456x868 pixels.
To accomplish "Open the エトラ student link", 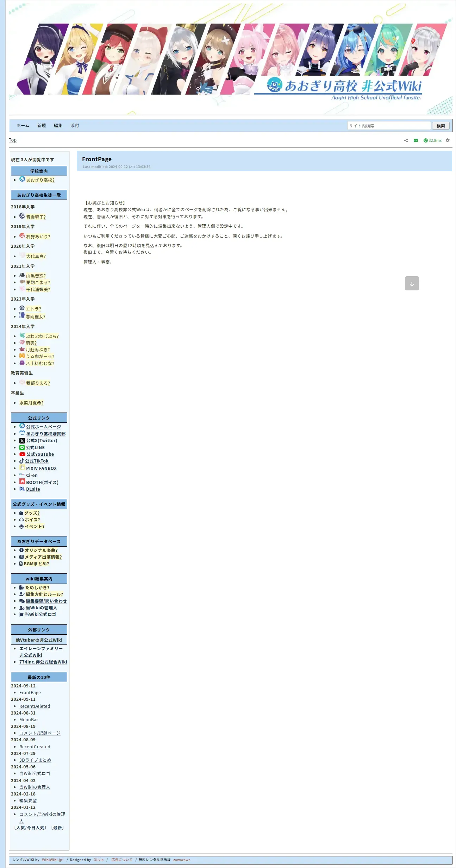I will [x=33, y=309].
